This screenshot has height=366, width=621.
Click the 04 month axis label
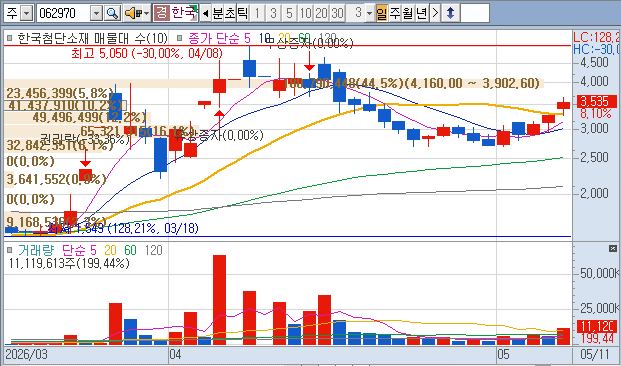(175, 354)
